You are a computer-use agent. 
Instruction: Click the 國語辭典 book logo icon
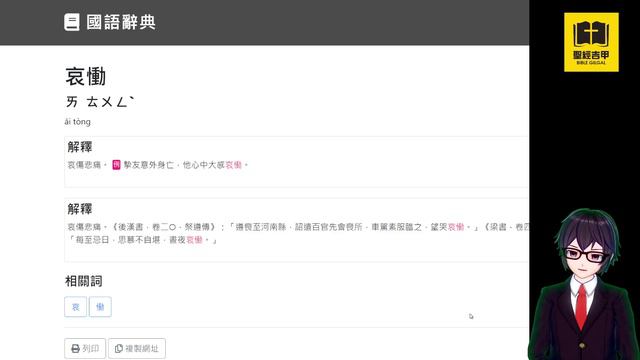(x=72, y=22)
